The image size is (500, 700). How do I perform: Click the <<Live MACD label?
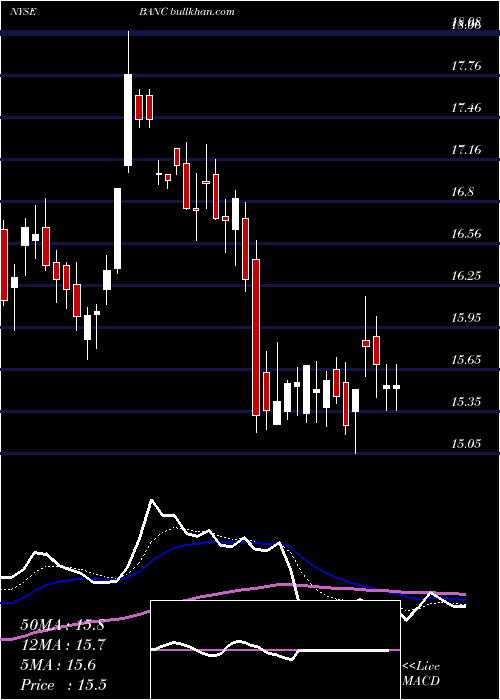coord(421,674)
